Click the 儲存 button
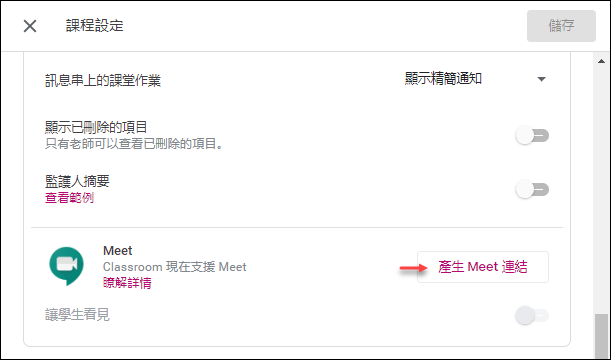 561,26
